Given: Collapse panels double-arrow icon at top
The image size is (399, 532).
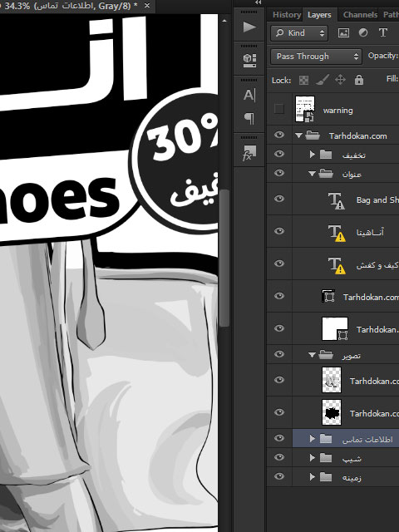Looking at the screenshot, I should (259, 2).
